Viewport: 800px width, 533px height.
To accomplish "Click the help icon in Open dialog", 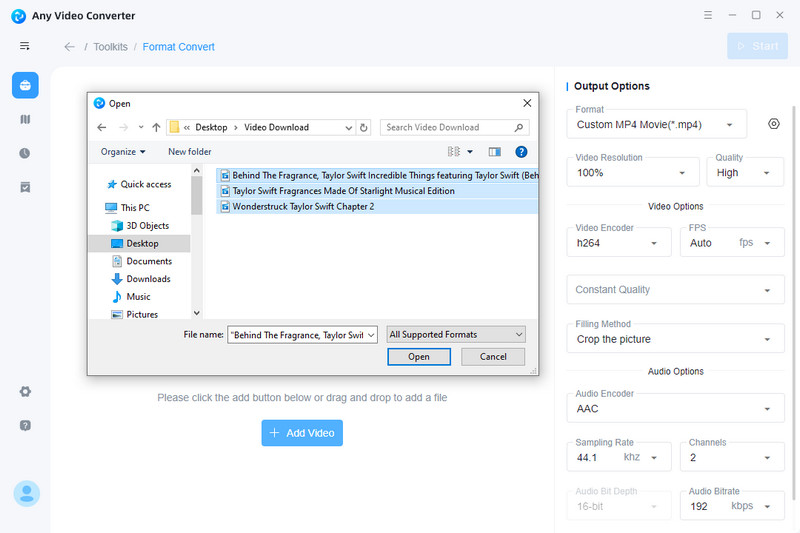I will (521, 152).
